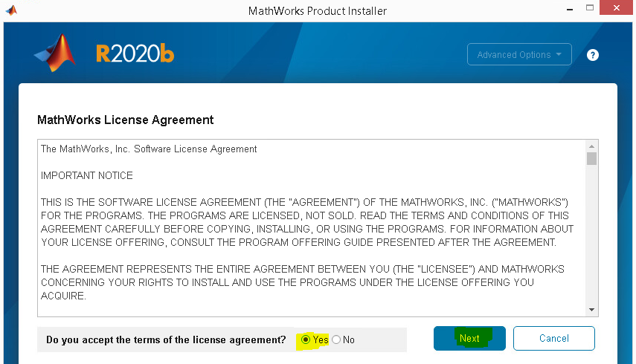Click the Advanced Options dropdown arrow
Image resolution: width=636 pixels, height=364 pixels.
coord(559,54)
